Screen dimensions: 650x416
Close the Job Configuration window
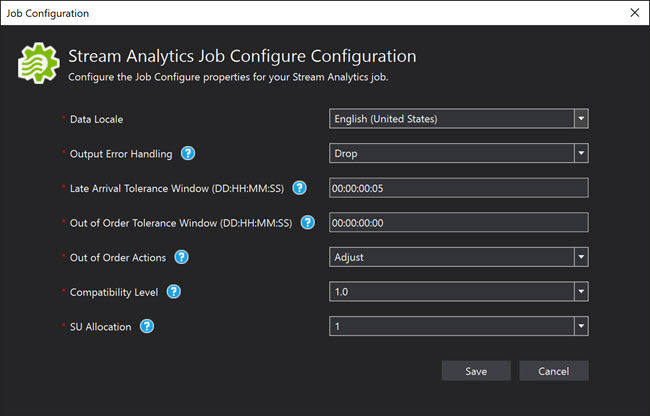tap(635, 13)
